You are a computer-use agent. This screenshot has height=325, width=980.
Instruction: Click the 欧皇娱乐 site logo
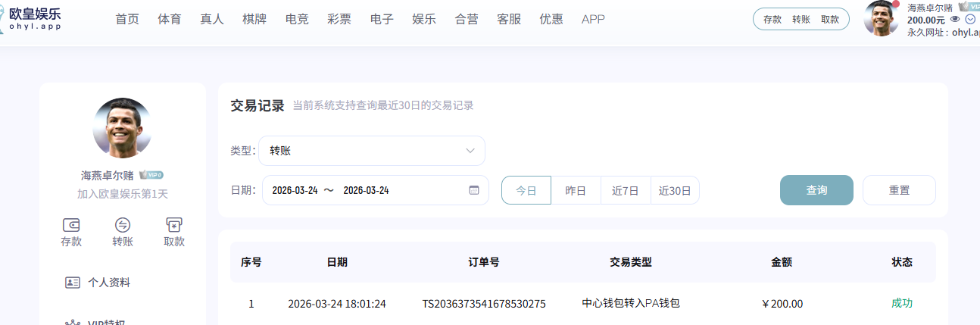(x=31, y=18)
